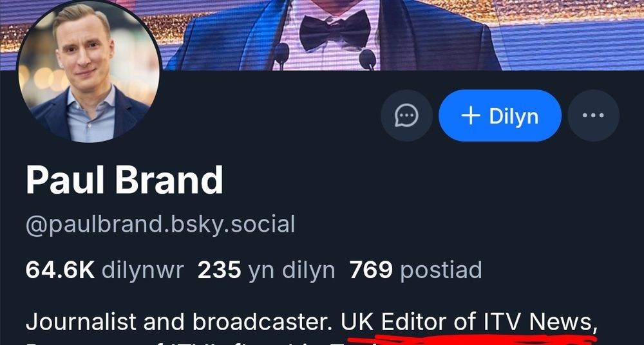The image size is (644, 345).
Task: Tap the word postiad beside 769
Action: [x=440, y=271]
